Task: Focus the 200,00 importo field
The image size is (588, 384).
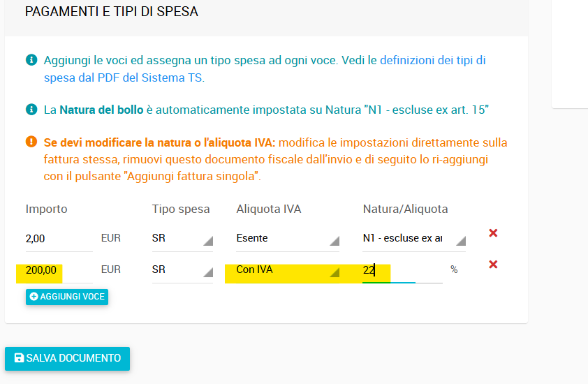Action: coord(59,270)
